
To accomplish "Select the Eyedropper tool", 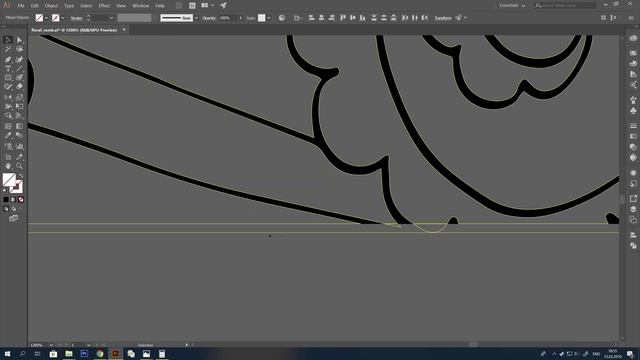I will [8, 136].
